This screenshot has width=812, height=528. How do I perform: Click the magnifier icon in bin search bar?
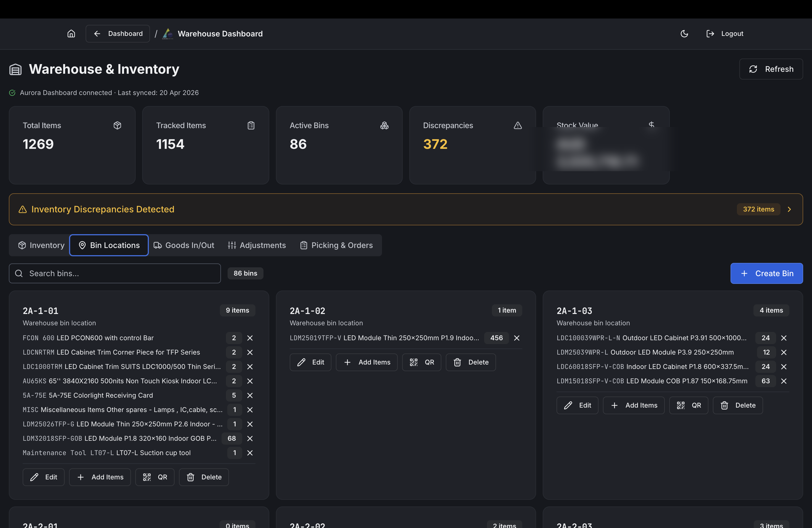[x=19, y=273]
